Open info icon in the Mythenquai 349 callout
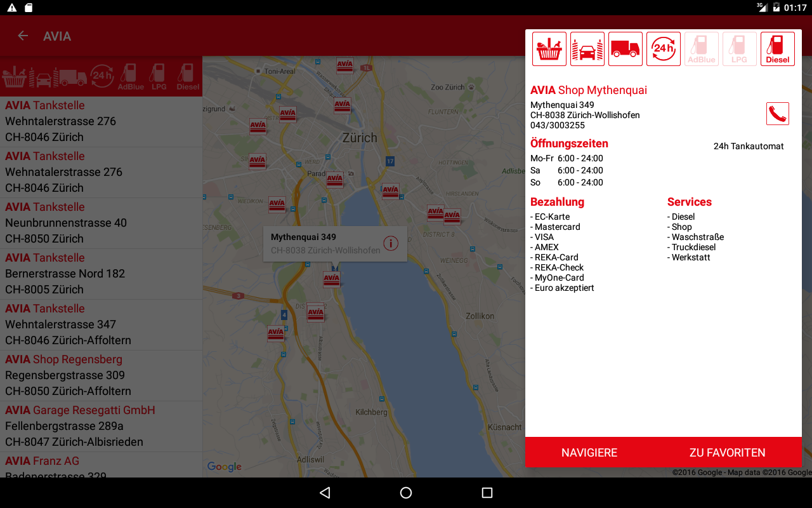812x508 pixels. click(391, 243)
